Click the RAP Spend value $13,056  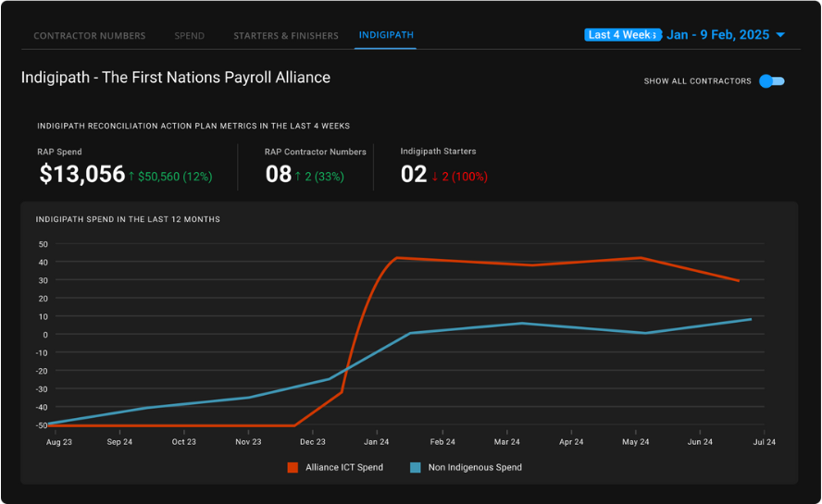[82, 174]
